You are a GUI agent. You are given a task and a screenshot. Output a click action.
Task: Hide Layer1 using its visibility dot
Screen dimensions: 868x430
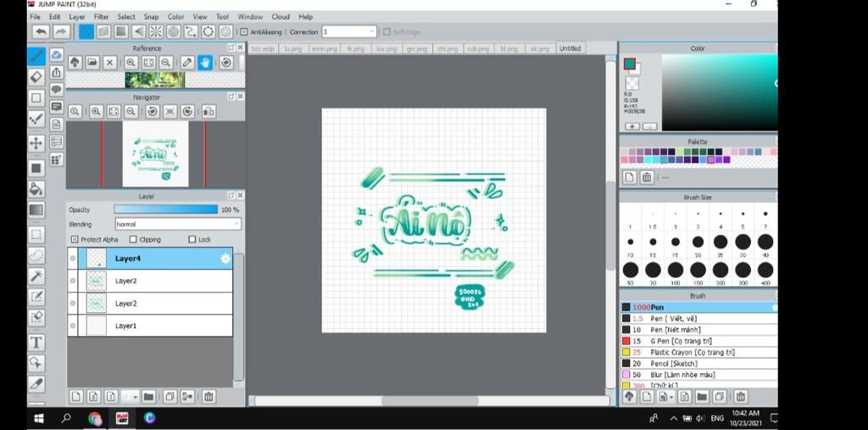73,326
